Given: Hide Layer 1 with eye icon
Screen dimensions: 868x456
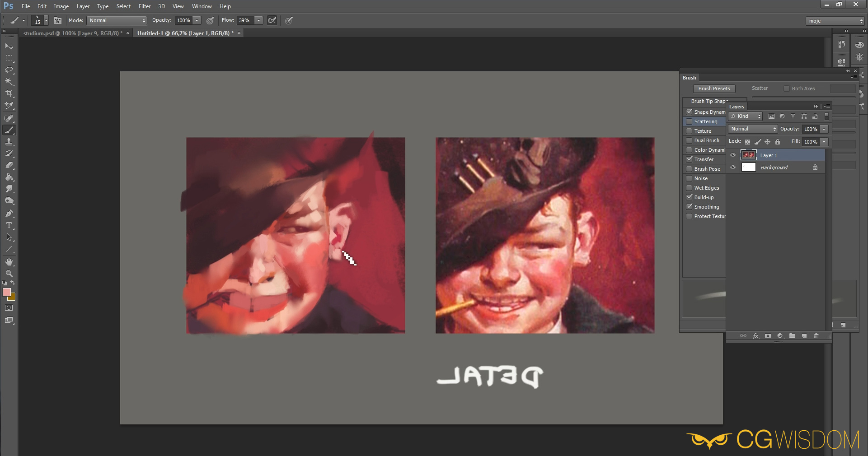Looking at the screenshot, I should pos(733,155).
